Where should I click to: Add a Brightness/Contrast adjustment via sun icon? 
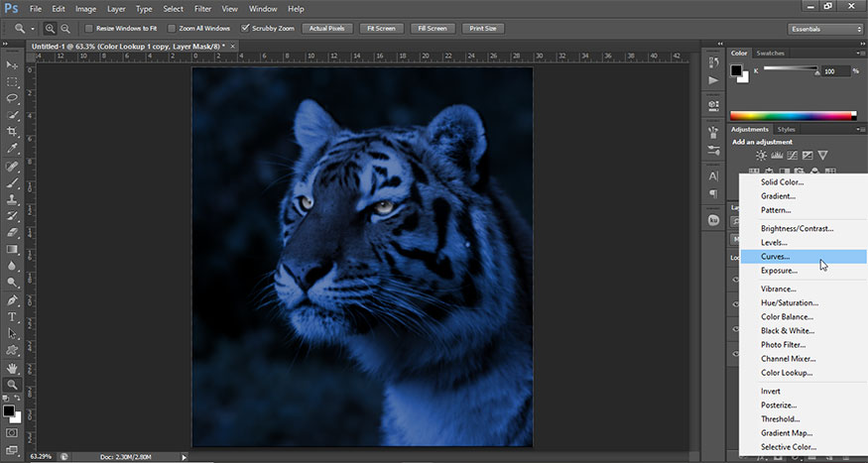[762, 156]
